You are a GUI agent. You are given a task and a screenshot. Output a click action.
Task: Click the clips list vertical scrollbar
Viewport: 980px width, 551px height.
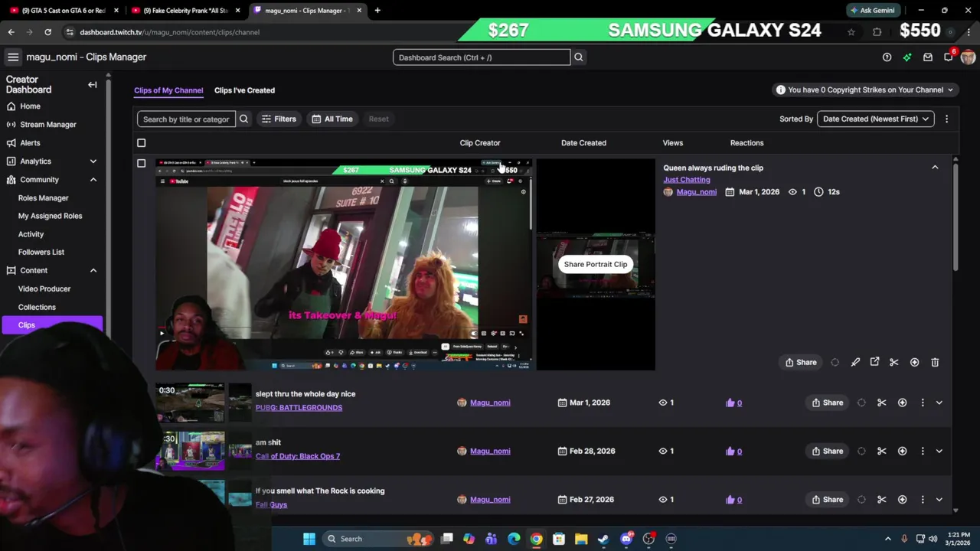pos(955,217)
